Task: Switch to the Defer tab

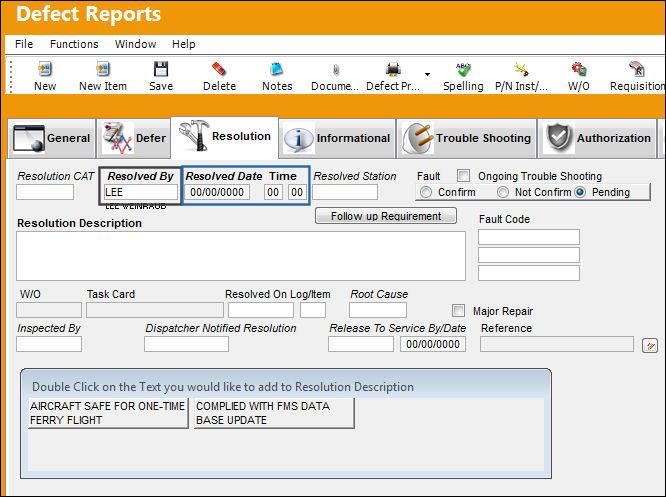Action: 134,138
